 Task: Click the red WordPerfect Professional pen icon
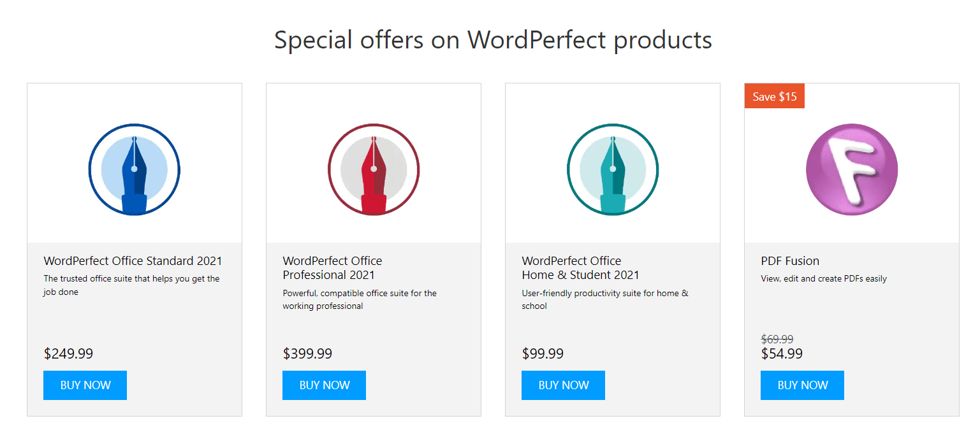pos(374,170)
